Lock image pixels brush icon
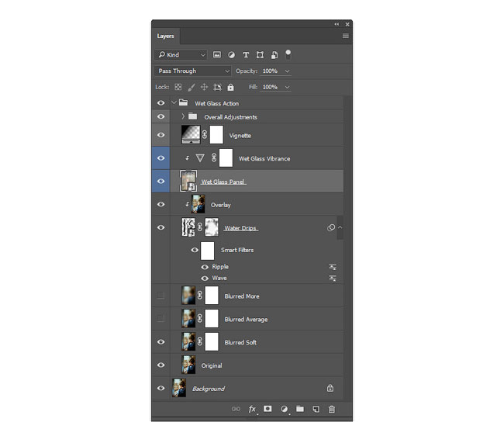The width and height of the screenshot is (504, 443). [x=192, y=87]
